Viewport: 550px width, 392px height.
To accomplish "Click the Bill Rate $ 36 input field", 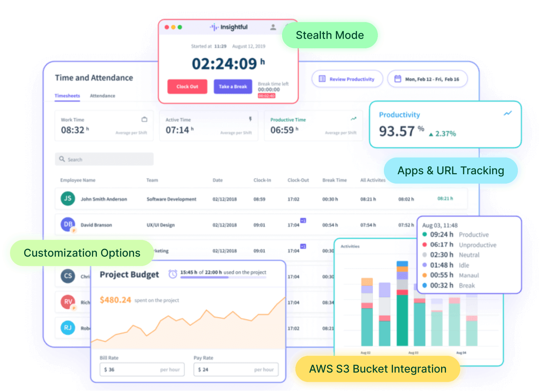I will tap(142, 370).
